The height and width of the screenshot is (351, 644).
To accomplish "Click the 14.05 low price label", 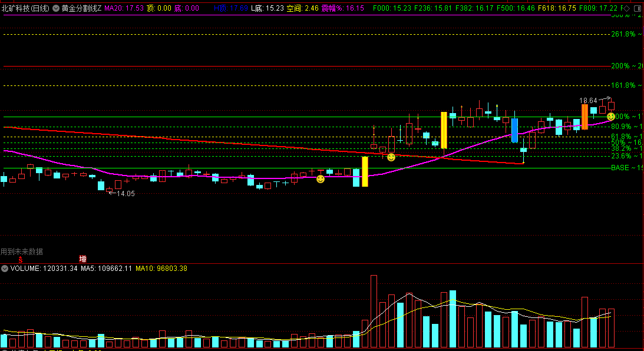I will (x=126, y=194).
